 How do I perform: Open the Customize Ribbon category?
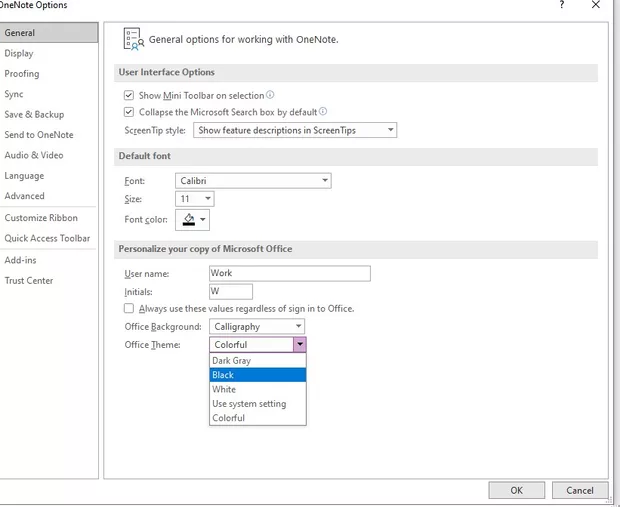tap(41, 218)
